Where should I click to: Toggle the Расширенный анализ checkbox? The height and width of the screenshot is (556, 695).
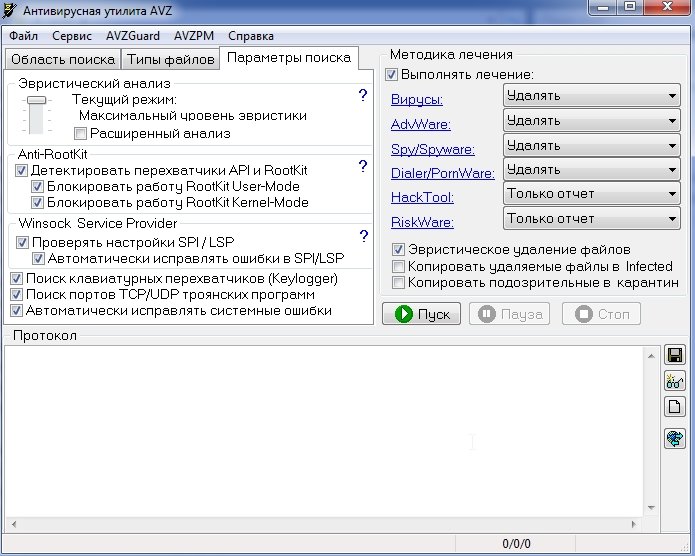80,133
